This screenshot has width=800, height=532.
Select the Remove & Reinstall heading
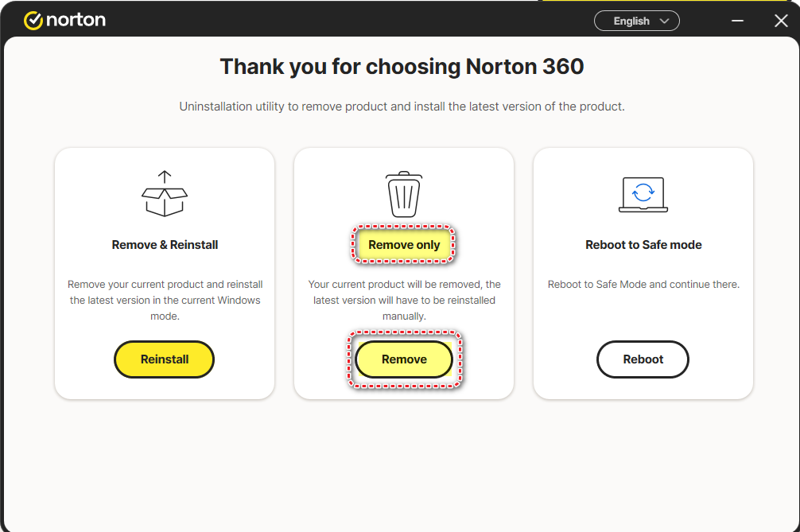tap(165, 245)
